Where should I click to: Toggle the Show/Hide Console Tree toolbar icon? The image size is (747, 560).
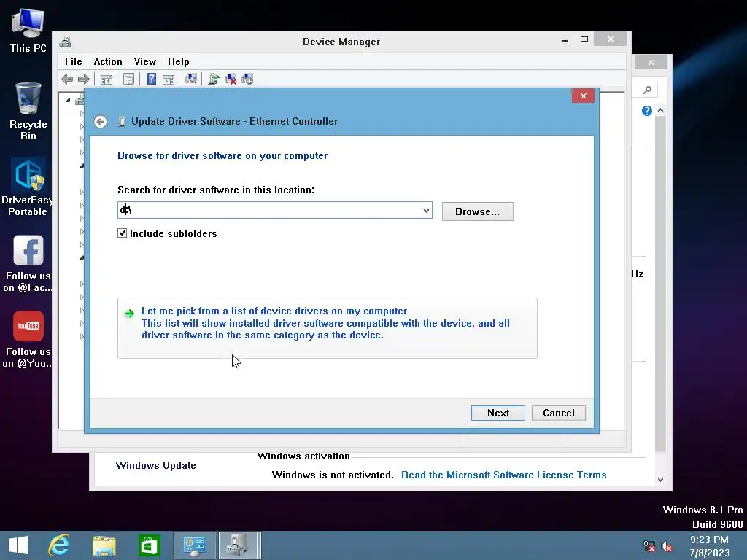click(107, 79)
